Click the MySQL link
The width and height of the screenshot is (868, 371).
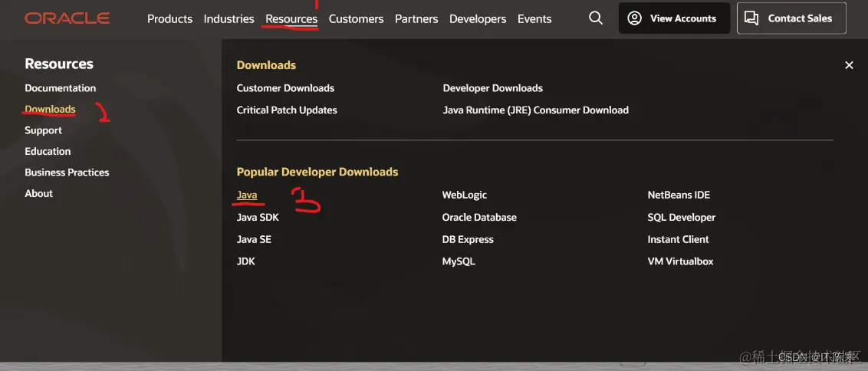click(459, 261)
